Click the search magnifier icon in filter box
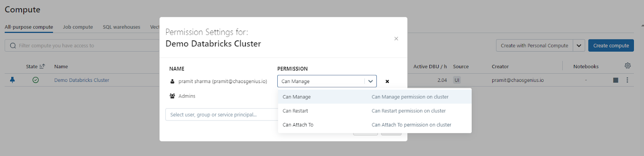The height and width of the screenshot is (156, 644). click(13, 46)
